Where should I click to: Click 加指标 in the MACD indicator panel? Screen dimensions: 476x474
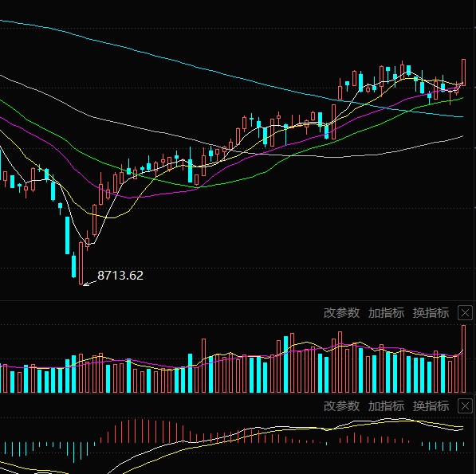[386, 405]
